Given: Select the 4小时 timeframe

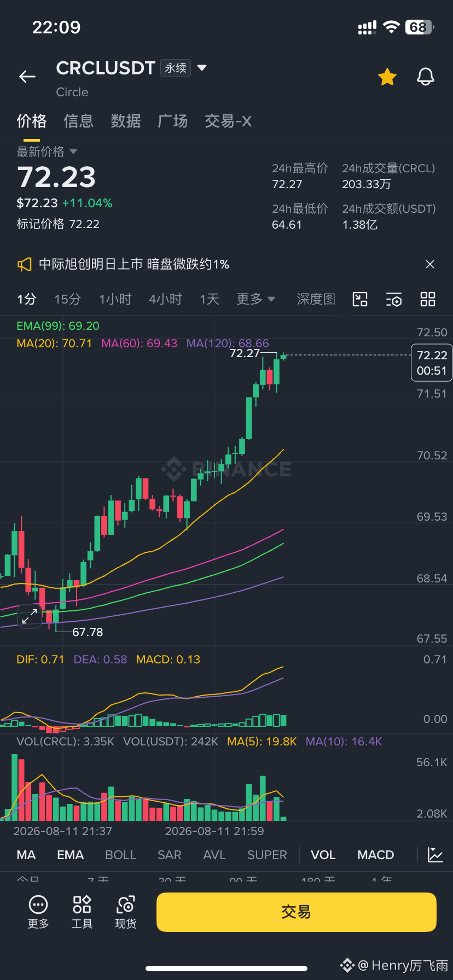Looking at the screenshot, I should (165, 299).
